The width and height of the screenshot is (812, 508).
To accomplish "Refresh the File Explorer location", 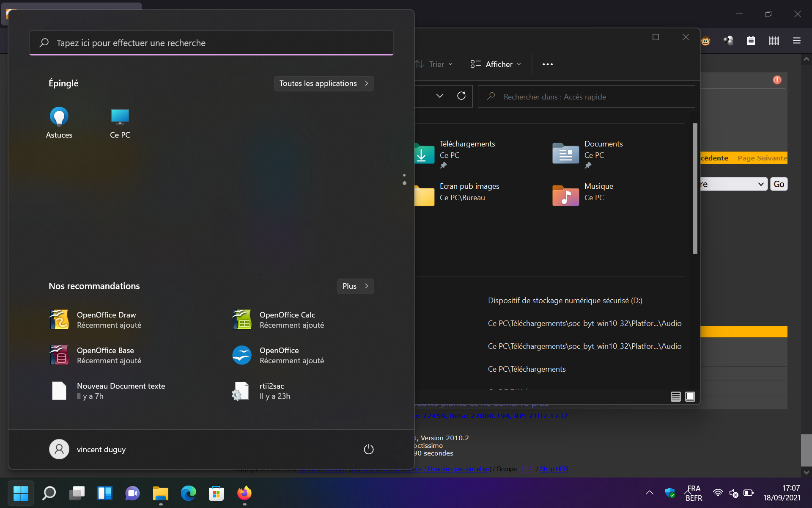I will click(461, 96).
